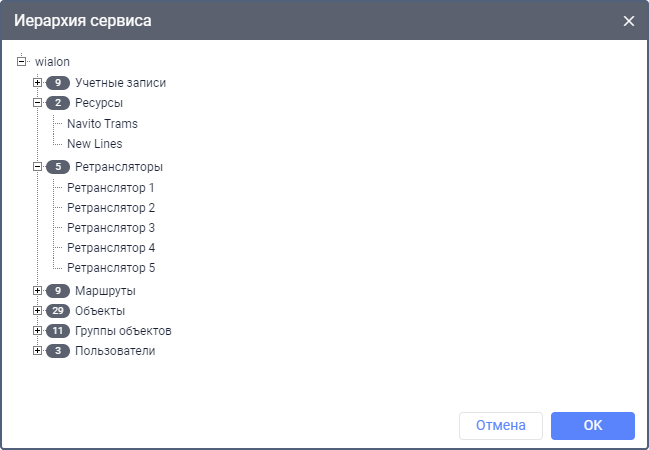Collapse the wialon root node
The image size is (649, 450).
pyautogui.click(x=21, y=62)
